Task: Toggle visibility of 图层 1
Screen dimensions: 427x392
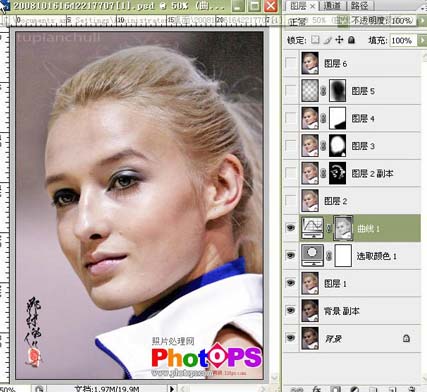Action: [x=291, y=283]
